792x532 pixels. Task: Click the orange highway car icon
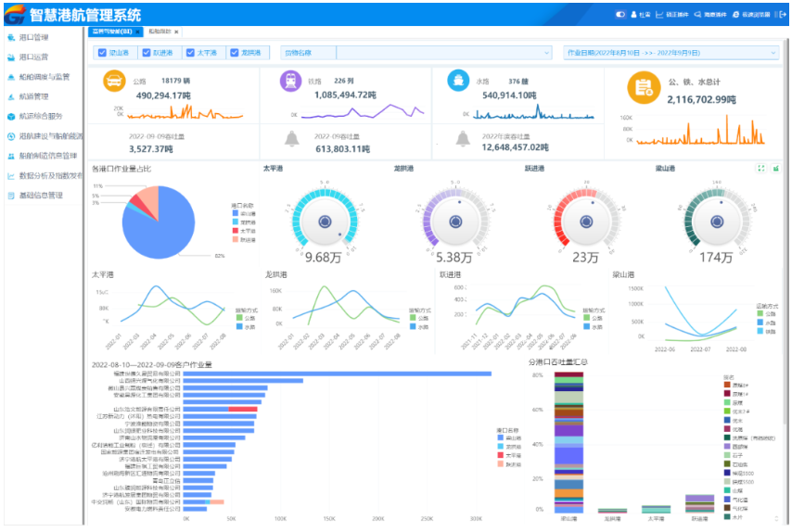pyautogui.click(x=113, y=82)
